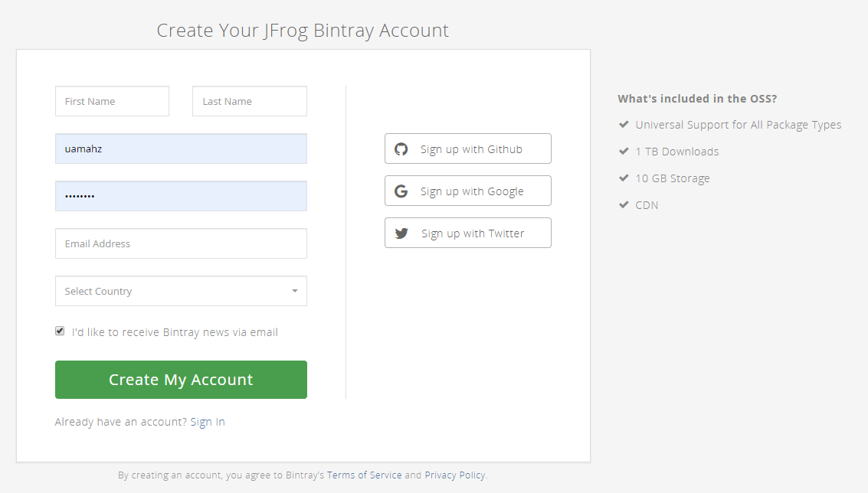Click the Google G logo icon

(x=401, y=191)
